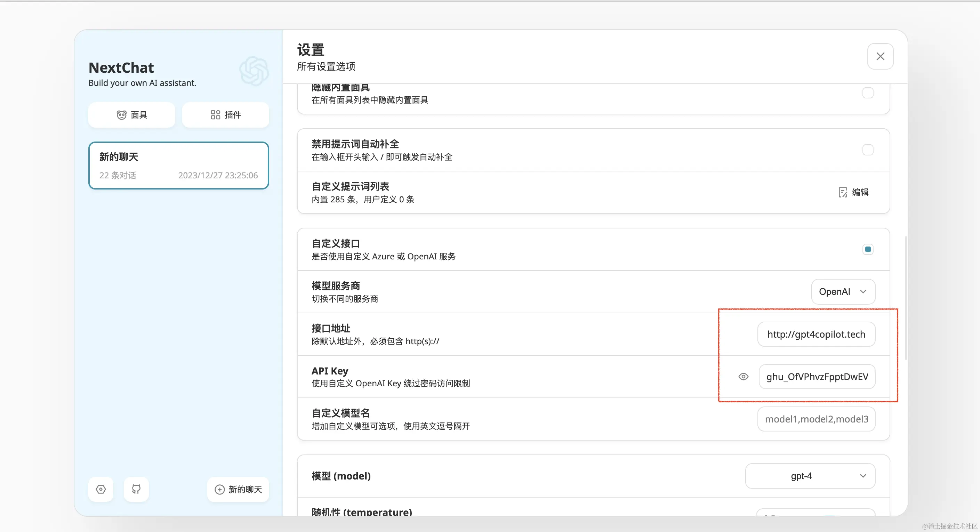Open the GitHub repository icon
This screenshot has height=532, width=980.
(136, 489)
